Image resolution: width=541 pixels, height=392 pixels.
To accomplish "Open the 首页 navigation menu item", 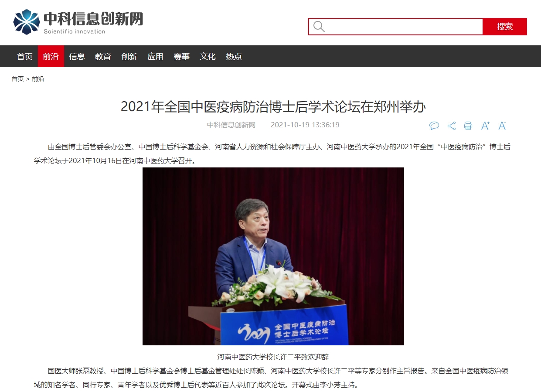I will tap(25, 56).
